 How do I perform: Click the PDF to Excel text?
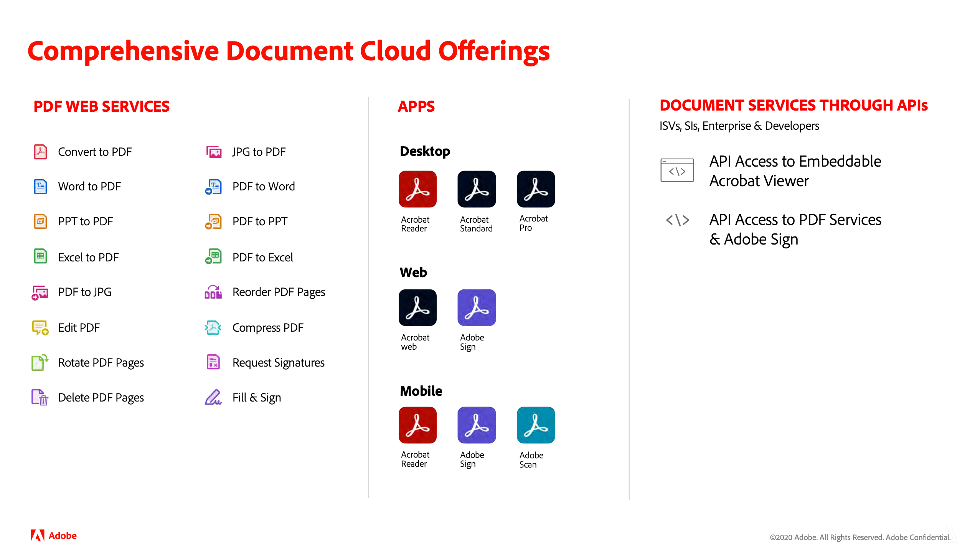point(262,257)
